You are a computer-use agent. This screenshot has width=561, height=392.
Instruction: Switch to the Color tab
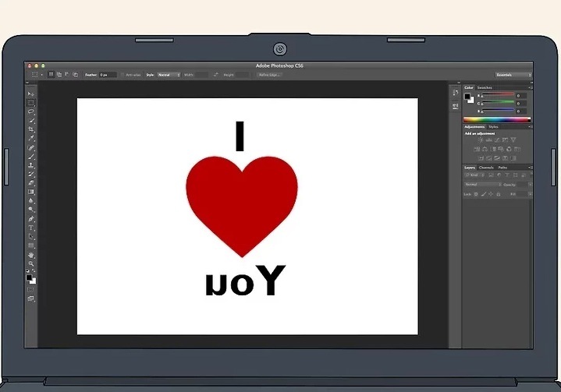(469, 87)
